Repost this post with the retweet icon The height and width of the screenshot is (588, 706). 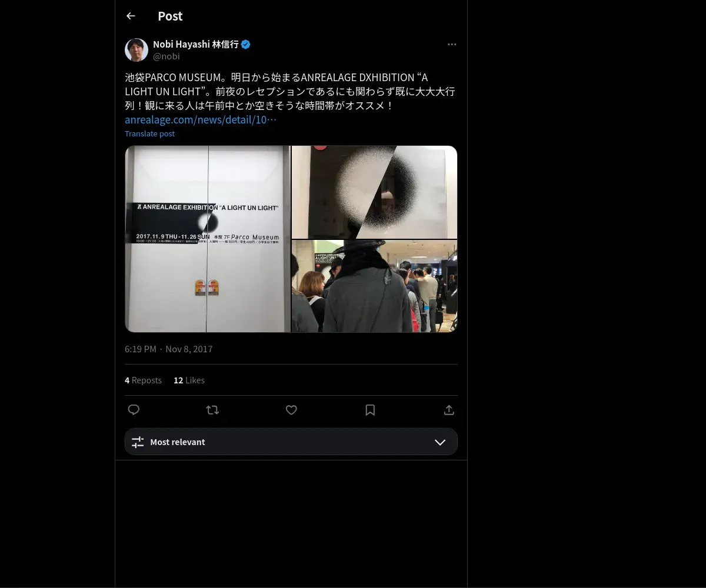(212, 410)
